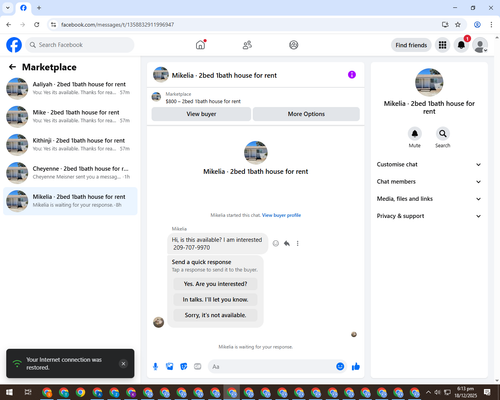The height and width of the screenshot is (400, 500).
Task: Open the account profile avatar menu
Action: click(480, 45)
